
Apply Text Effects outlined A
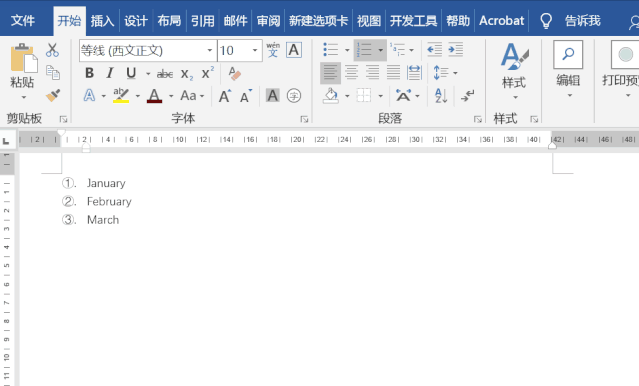click(x=89, y=96)
